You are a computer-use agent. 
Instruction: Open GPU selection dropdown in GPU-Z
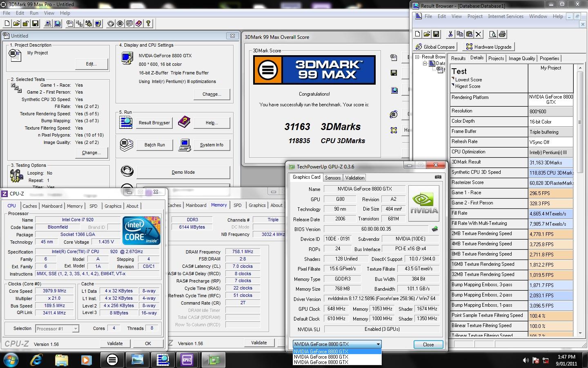click(x=378, y=344)
